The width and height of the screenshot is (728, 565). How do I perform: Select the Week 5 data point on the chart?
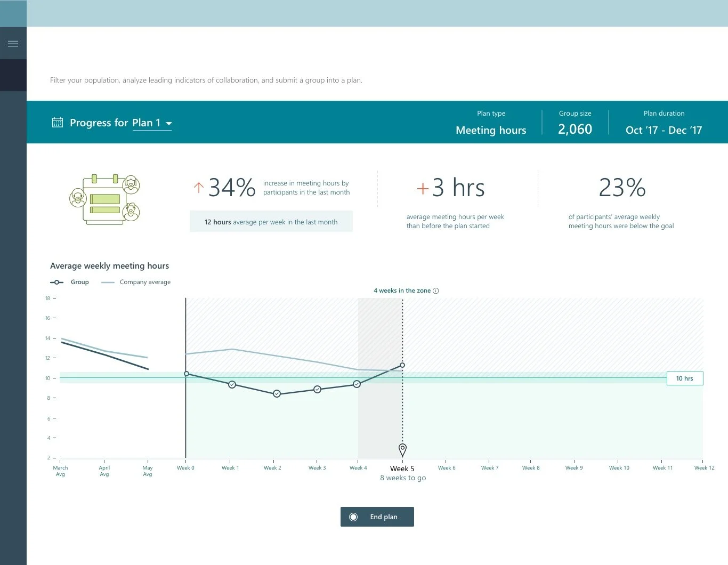(x=402, y=366)
